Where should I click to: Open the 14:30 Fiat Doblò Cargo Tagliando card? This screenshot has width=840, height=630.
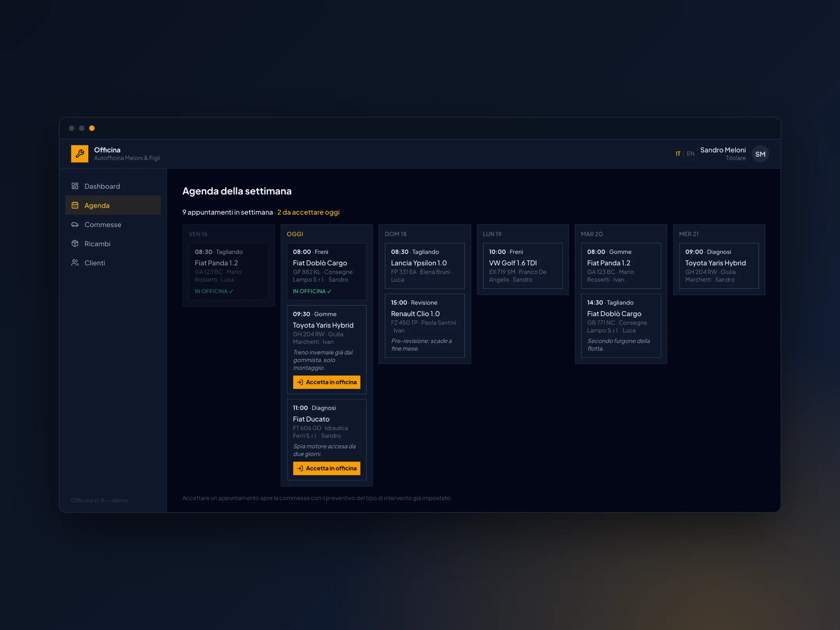click(x=621, y=325)
